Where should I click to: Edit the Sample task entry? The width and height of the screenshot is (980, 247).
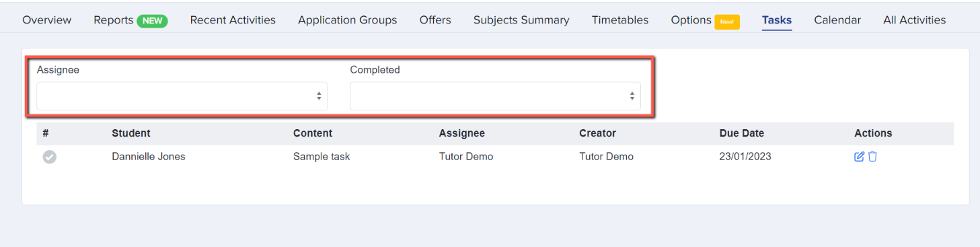pos(859,157)
